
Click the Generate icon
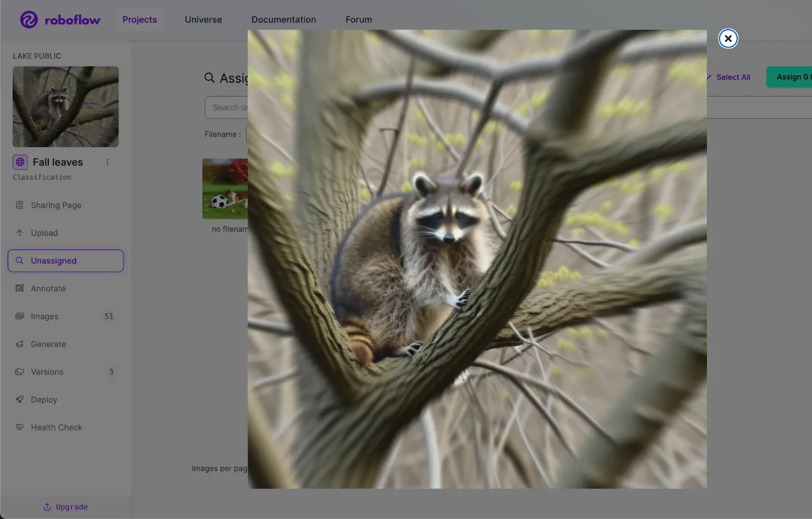20,344
